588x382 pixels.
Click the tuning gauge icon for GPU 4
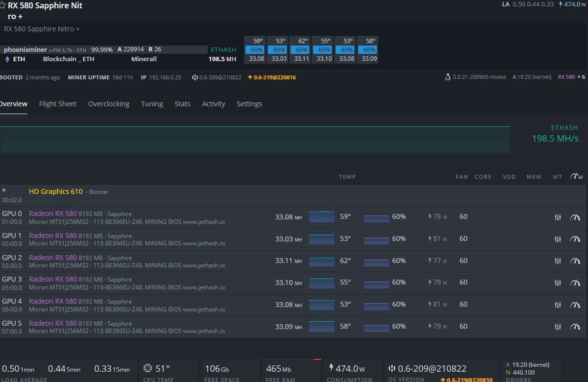(x=575, y=305)
